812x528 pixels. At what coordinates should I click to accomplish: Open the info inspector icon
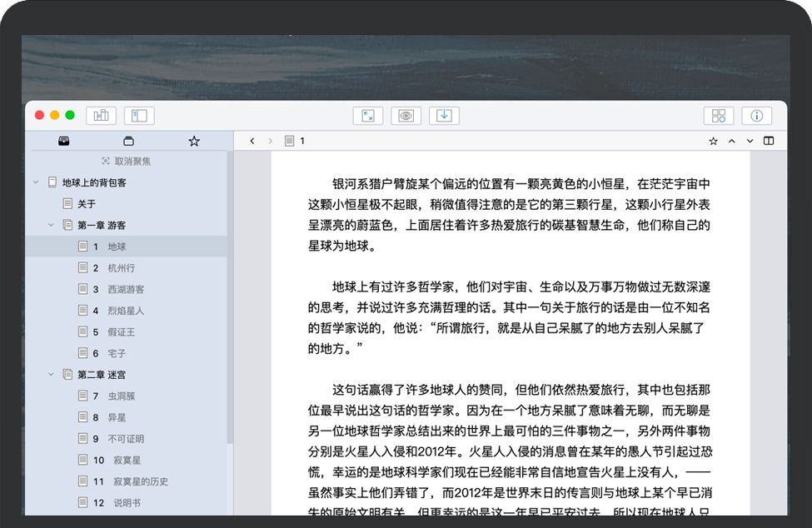[756, 116]
